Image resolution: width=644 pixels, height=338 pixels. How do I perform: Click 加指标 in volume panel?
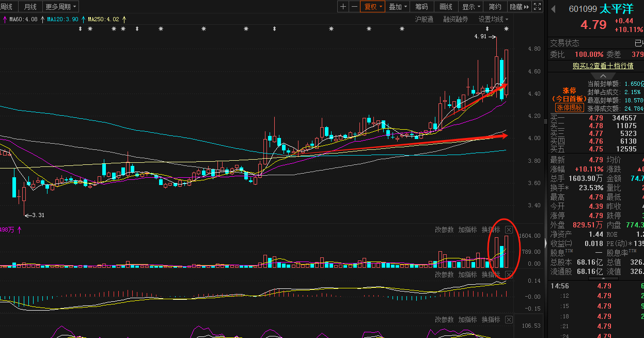467,229
